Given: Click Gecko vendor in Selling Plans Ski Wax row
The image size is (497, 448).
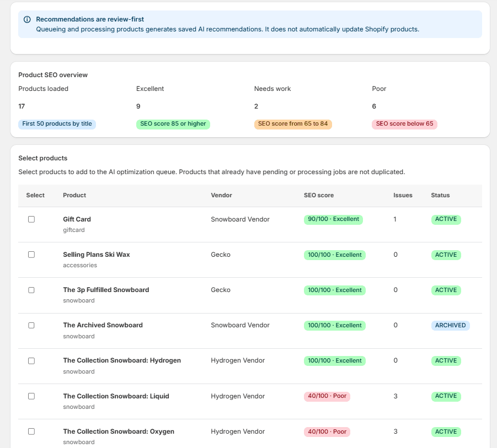Looking at the screenshot, I should coord(221,255).
